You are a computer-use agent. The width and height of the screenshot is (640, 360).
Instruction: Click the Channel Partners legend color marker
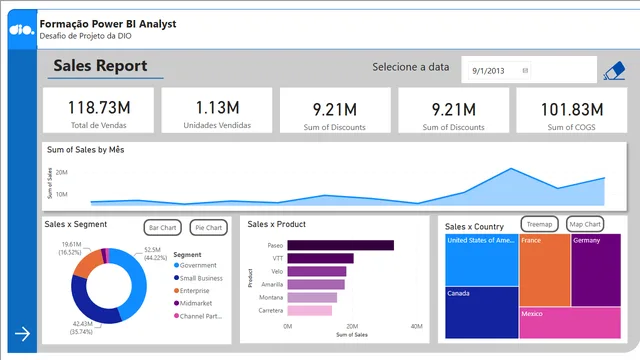176,316
